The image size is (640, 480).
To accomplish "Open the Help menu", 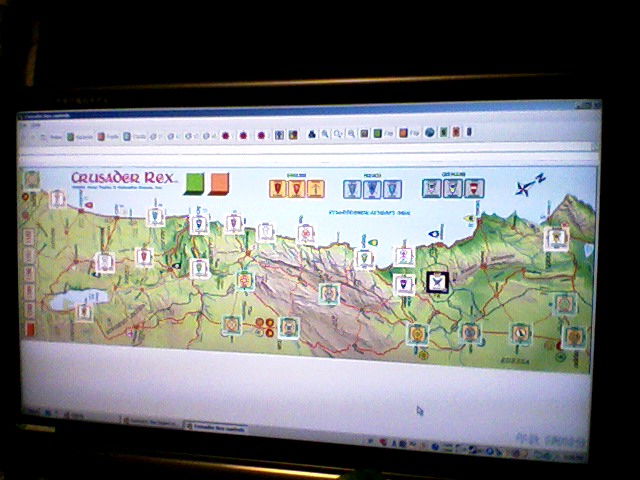I will pyautogui.click(x=36, y=126).
